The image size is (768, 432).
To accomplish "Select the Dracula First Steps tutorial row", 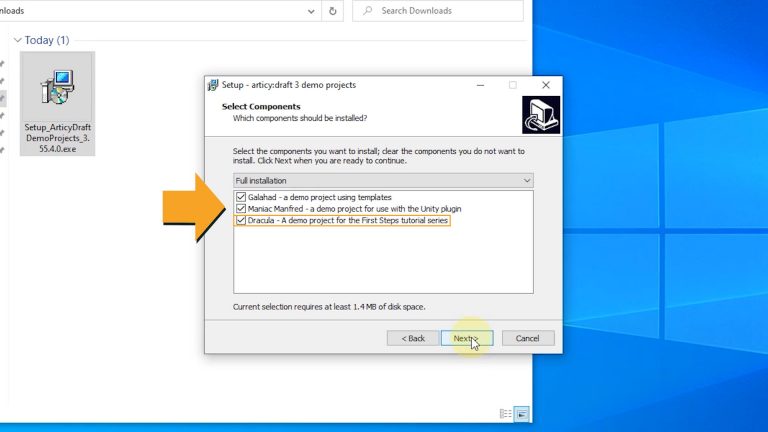I will pyautogui.click(x=348, y=220).
